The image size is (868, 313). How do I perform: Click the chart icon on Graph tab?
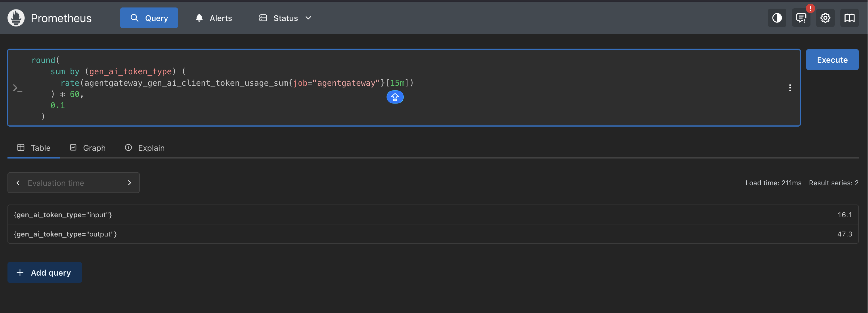click(73, 148)
